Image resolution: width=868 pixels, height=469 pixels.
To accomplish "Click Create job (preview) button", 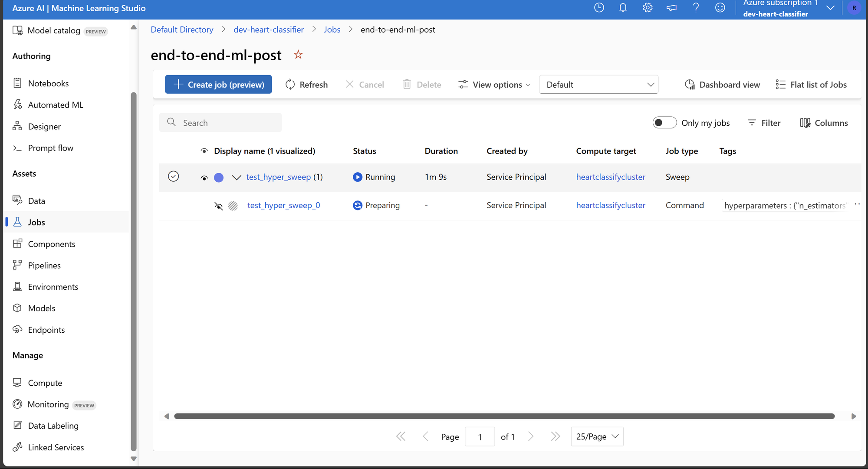I will [x=218, y=84].
